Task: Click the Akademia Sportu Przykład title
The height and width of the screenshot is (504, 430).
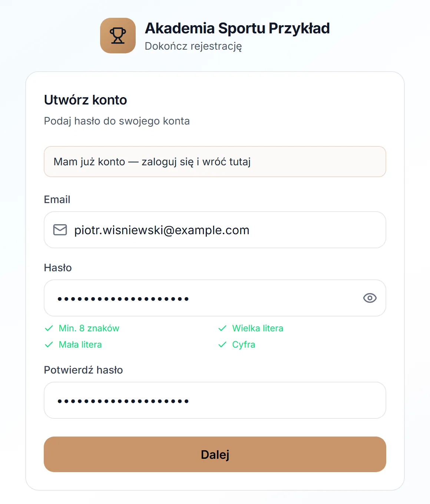Action: click(x=237, y=28)
